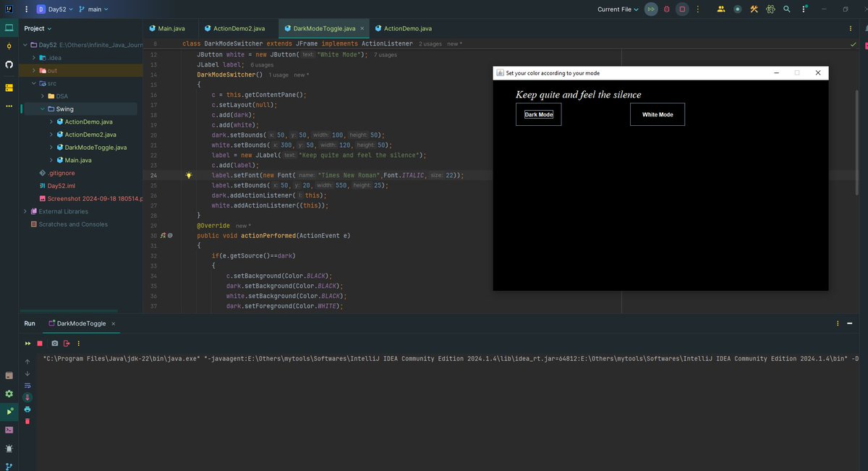Open Code With Me people icon
The height and width of the screenshot is (471, 868).
coord(721,9)
